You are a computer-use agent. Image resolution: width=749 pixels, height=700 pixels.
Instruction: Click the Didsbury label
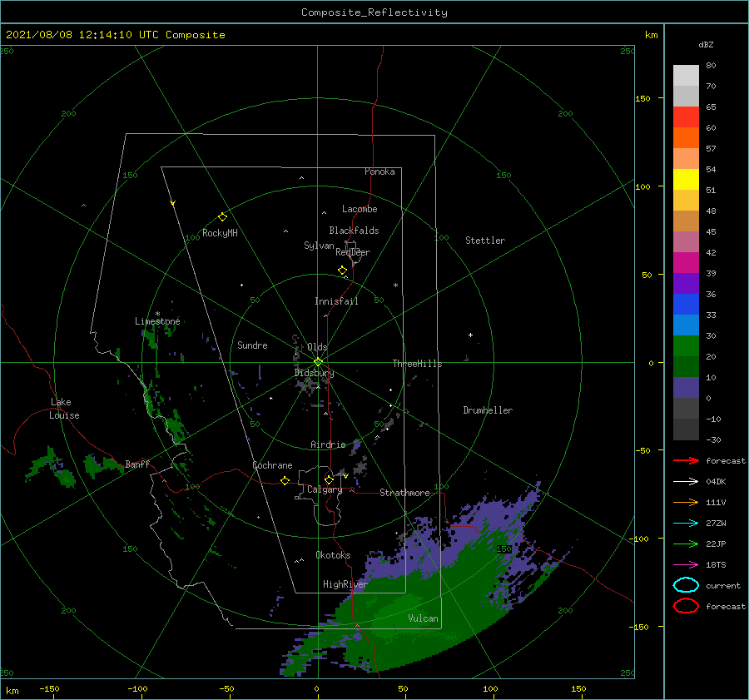point(314,373)
